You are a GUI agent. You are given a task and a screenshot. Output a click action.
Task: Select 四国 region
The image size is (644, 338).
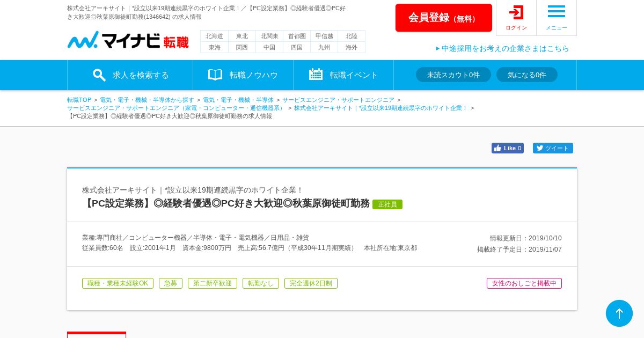point(297,47)
